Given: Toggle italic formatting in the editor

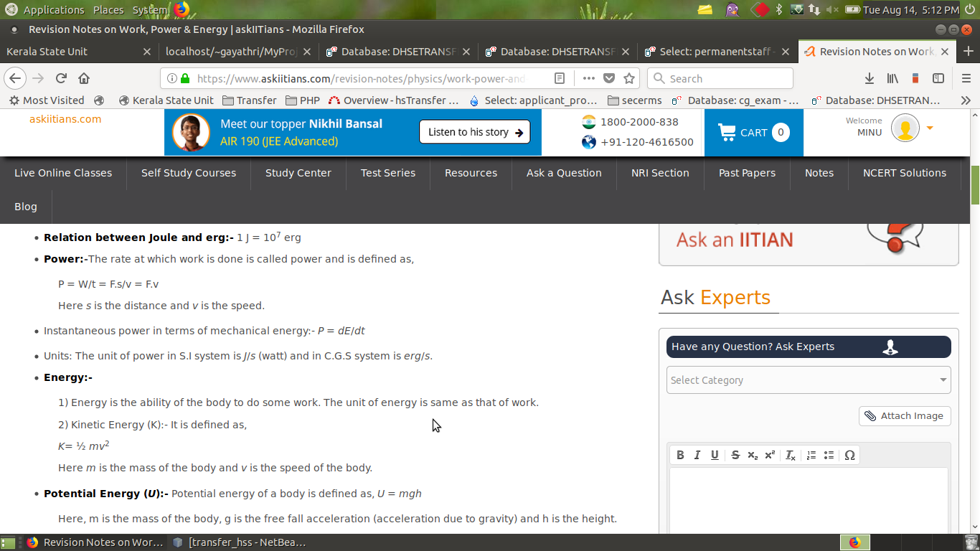Looking at the screenshot, I should [697, 455].
